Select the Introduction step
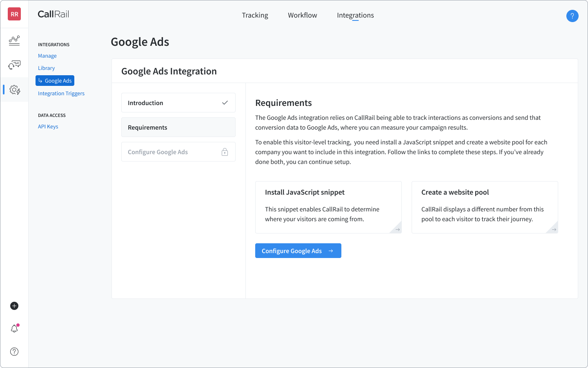 [x=178, y=103]
